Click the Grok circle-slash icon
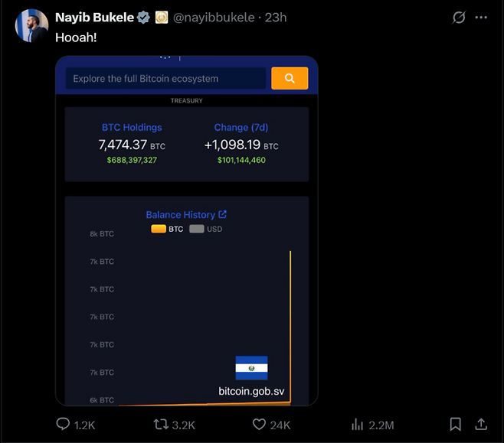Image resolution: width=504 pixels, height=443 pixels. (458, 18)
